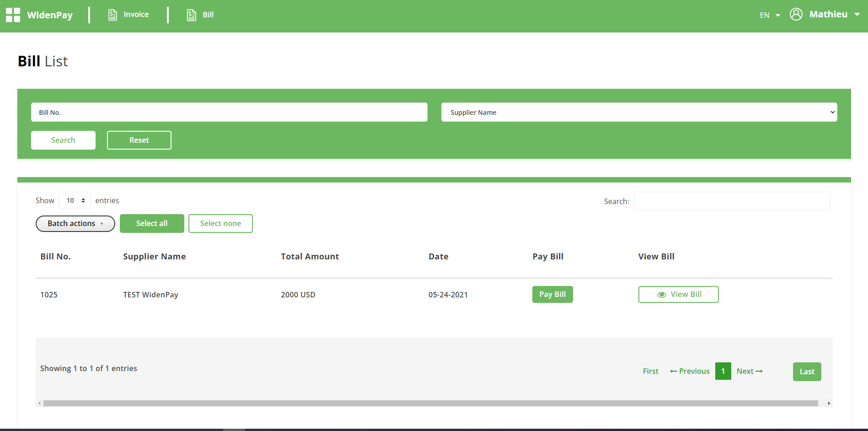
Task: Select all bill entries
Action: 152,223
